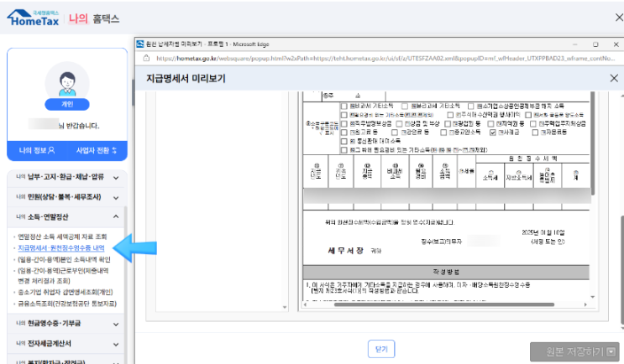Screen dimensions: 624x364
Task: Click the 지급총액 column header
Action: [367, 171]
